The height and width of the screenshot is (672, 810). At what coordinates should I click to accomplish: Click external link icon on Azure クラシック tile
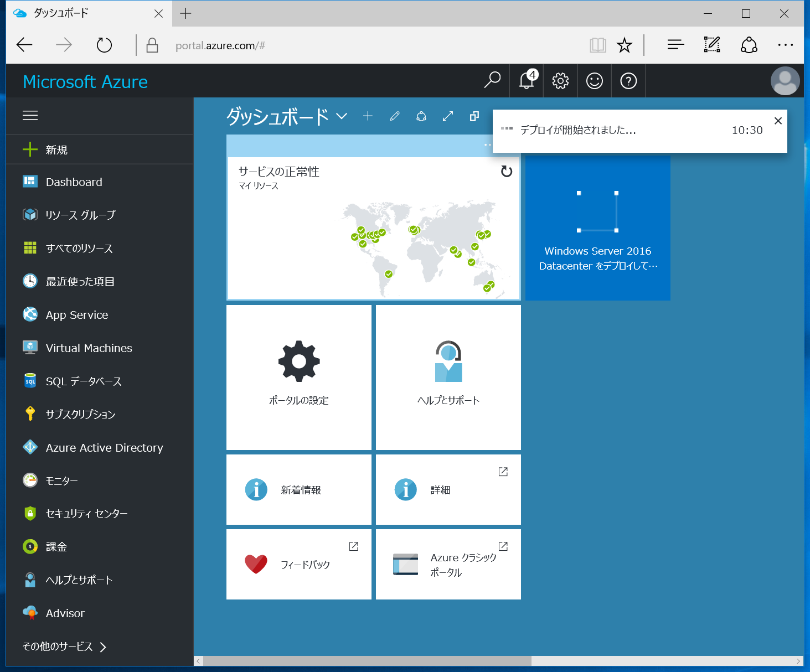tap(503, 546)
